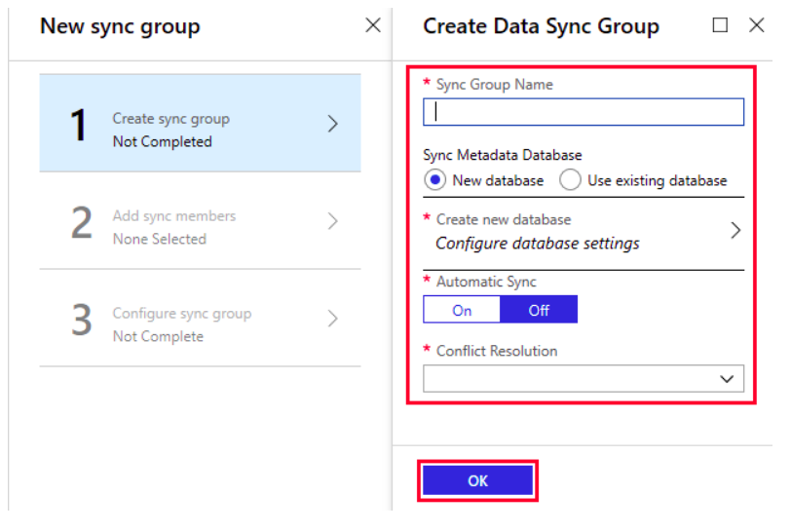Click the Create Data Sync Group title
The width and height of the screenshot is (791, 532).
[x=541, y=26]
